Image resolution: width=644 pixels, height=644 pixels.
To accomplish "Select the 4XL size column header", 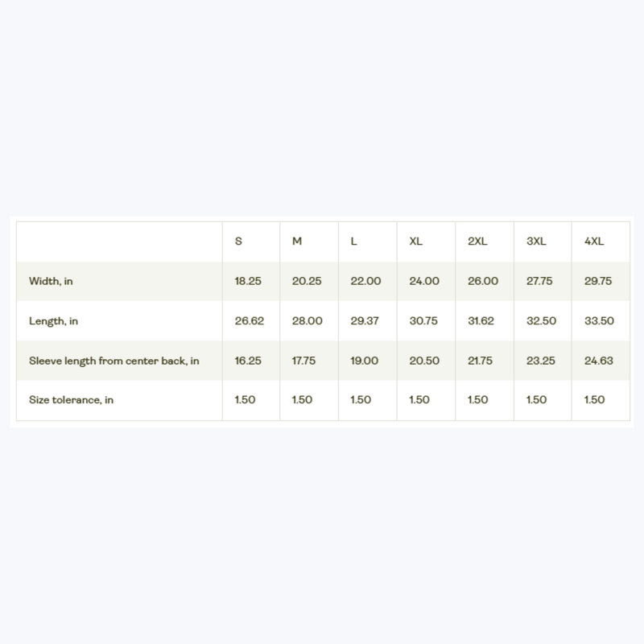I will (x=594, y=241).
